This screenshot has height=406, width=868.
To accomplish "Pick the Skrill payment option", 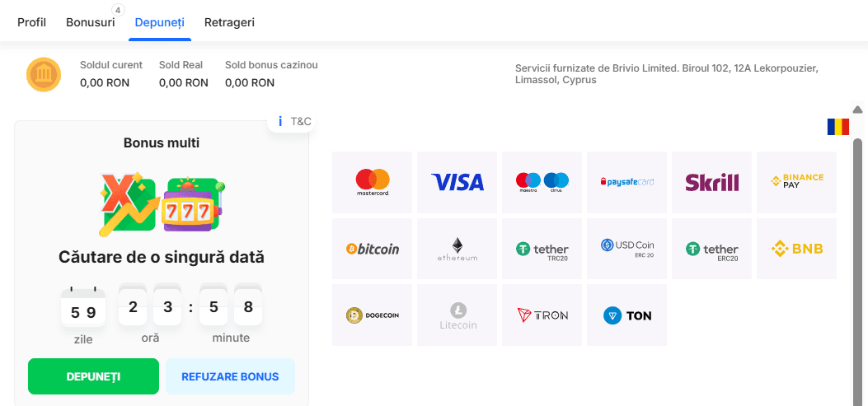I will 711,182.
